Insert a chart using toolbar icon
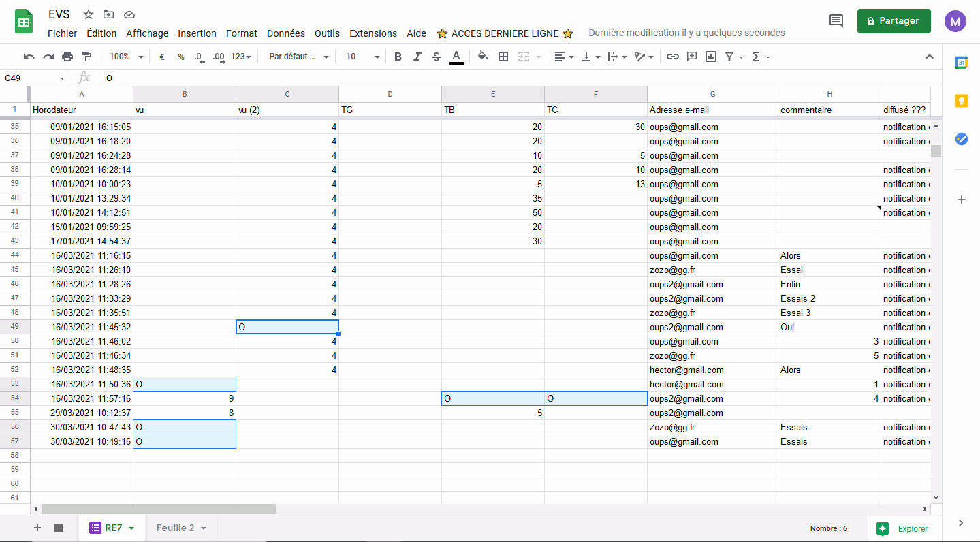980x542 pixels. tap(711, 57)
